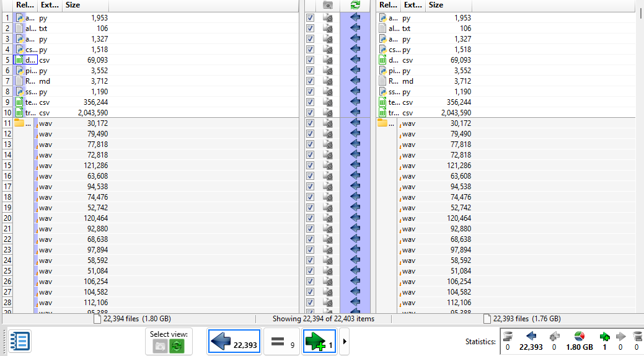644x356 pixels.
Task: Click the statistics blue left arrow showing 22,393
Action: tap(531, 336)
